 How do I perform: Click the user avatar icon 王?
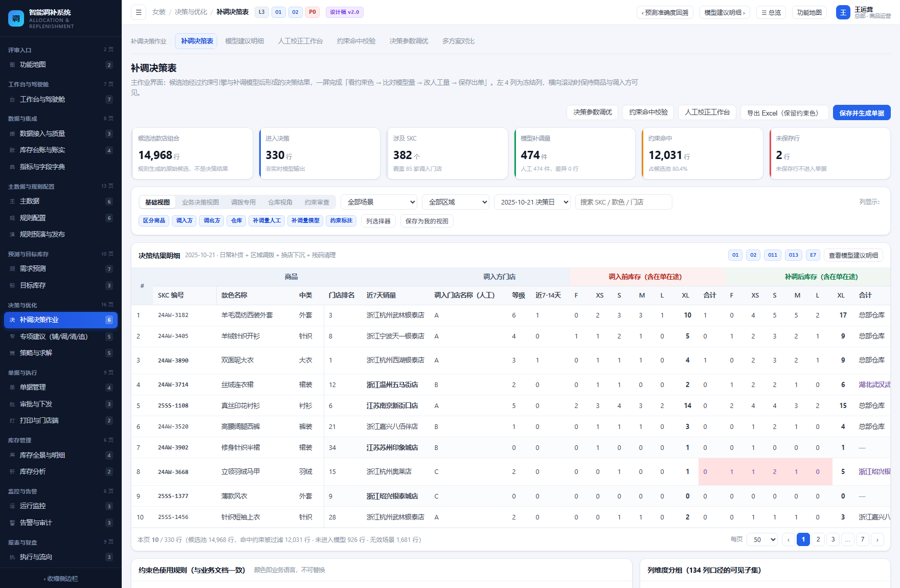click(843, 12)
